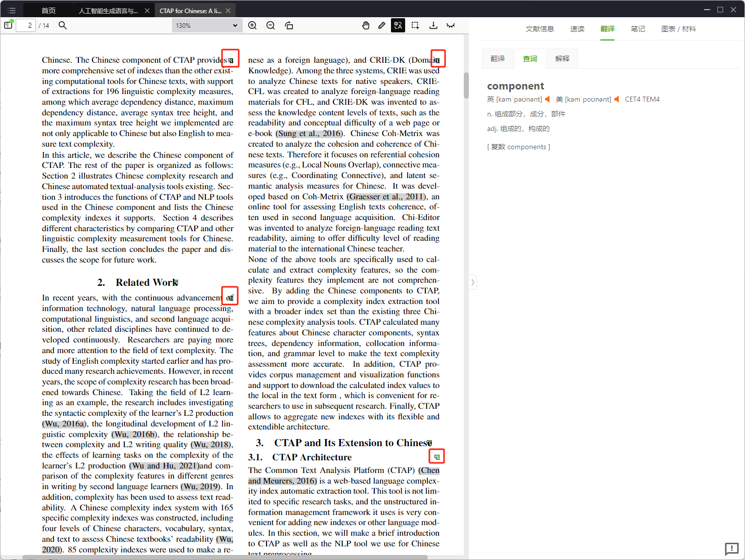Click the 'n. 组成部分，成分，部件' definition
Screen dimensions: 745x560
[x=526, y=114]
